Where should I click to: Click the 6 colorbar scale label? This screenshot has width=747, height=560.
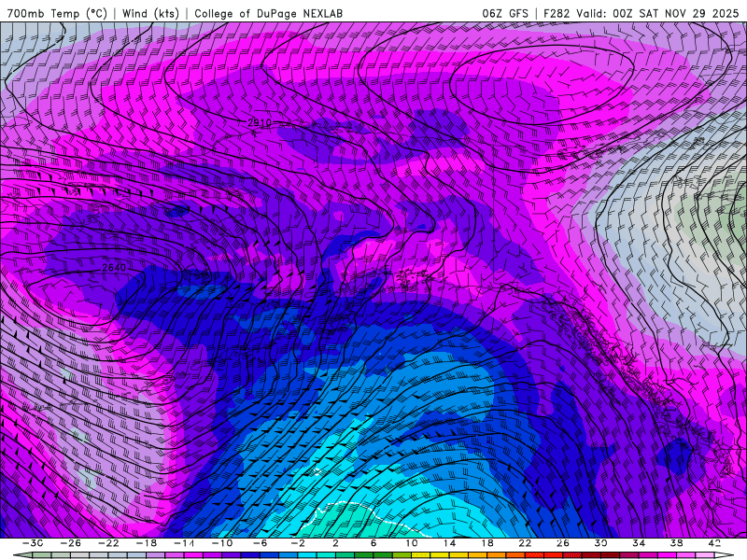point(373,543)
